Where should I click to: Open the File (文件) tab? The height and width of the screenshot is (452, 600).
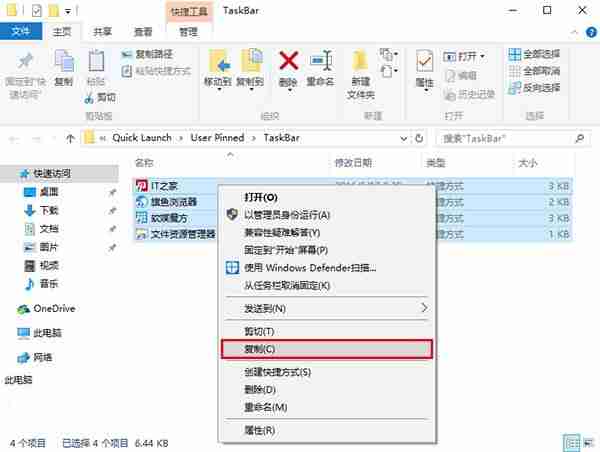(21, 31)
